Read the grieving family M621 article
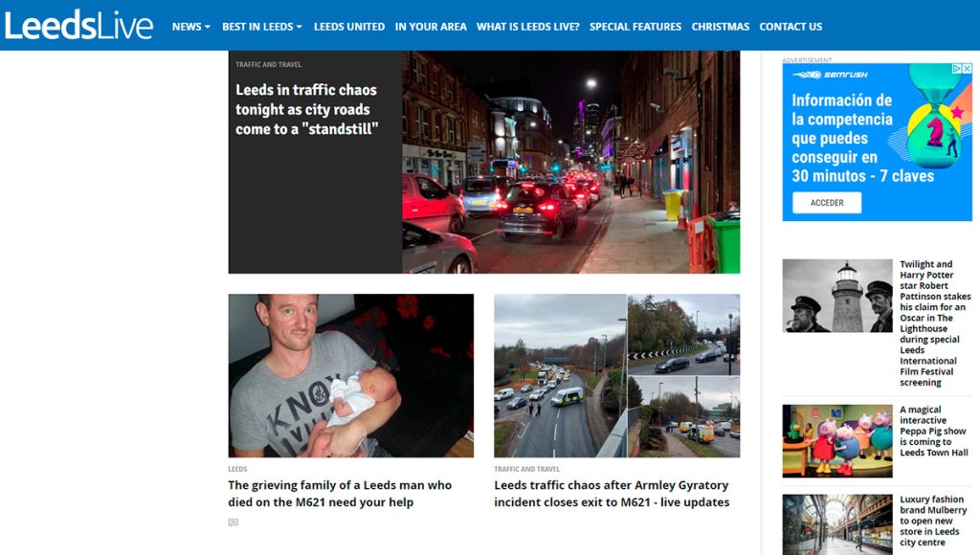This screenshot has height=555, width=980. click(x=340, y=494)
